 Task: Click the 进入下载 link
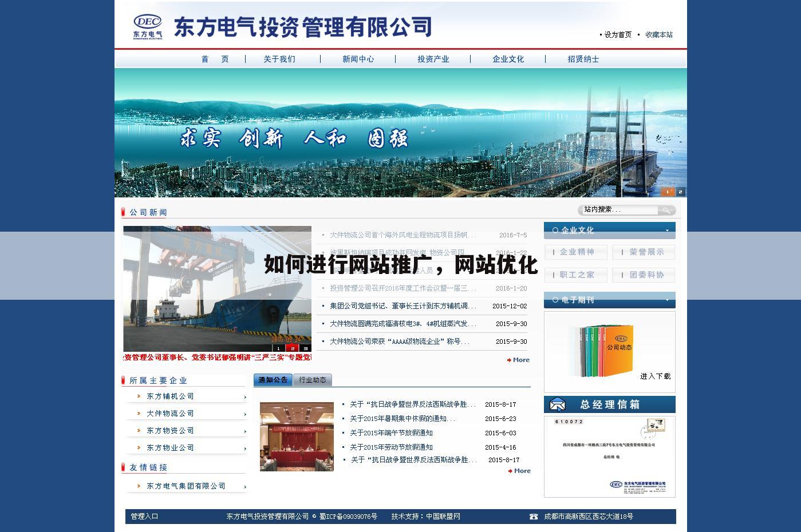point(656,376)
